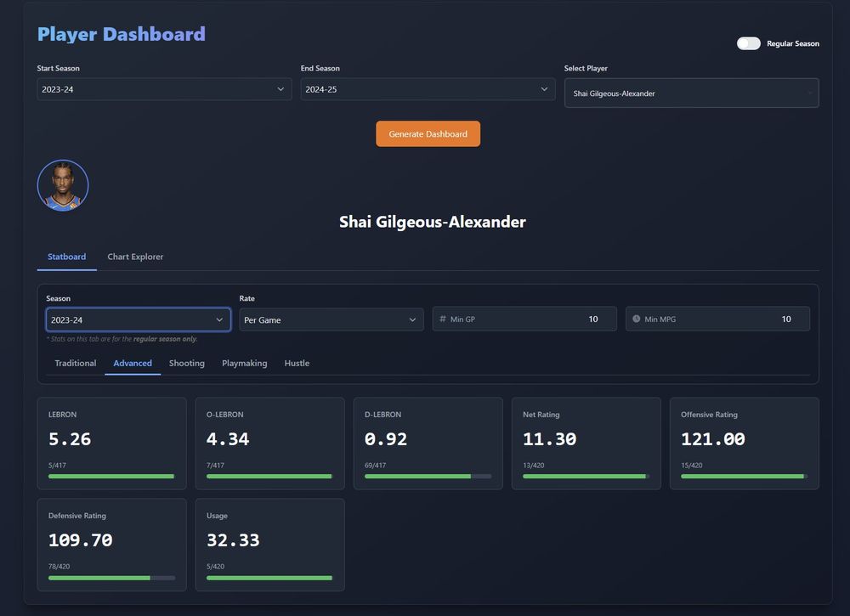Click the End Season field label
Viewport: 850px width, 616px height.
click(x=320, y=68)
